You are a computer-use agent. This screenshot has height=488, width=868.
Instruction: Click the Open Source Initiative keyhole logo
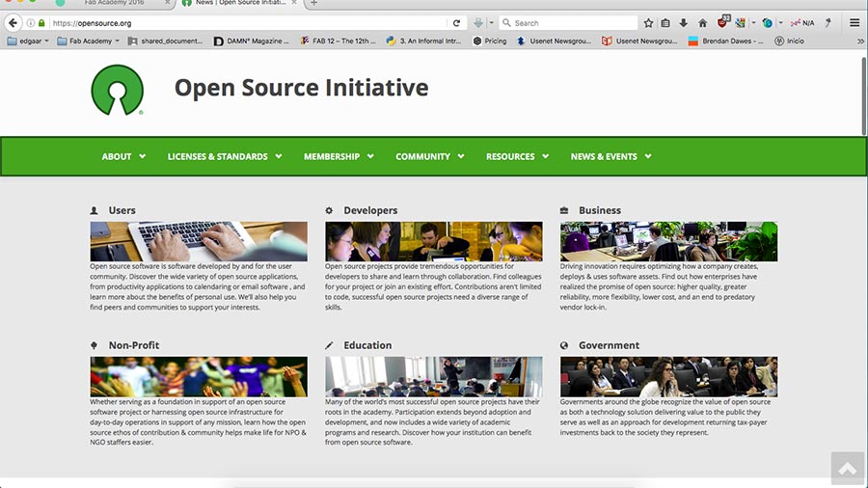[x=118, y=91]
